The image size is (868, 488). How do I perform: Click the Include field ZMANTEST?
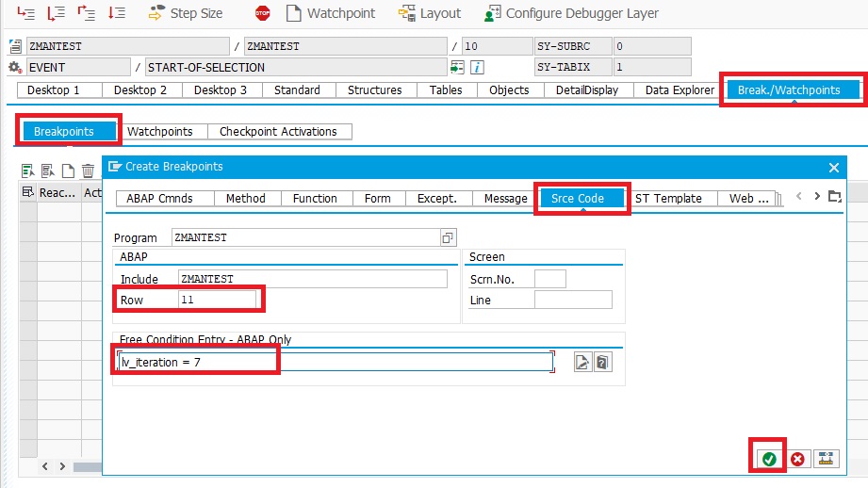point(312,279)
